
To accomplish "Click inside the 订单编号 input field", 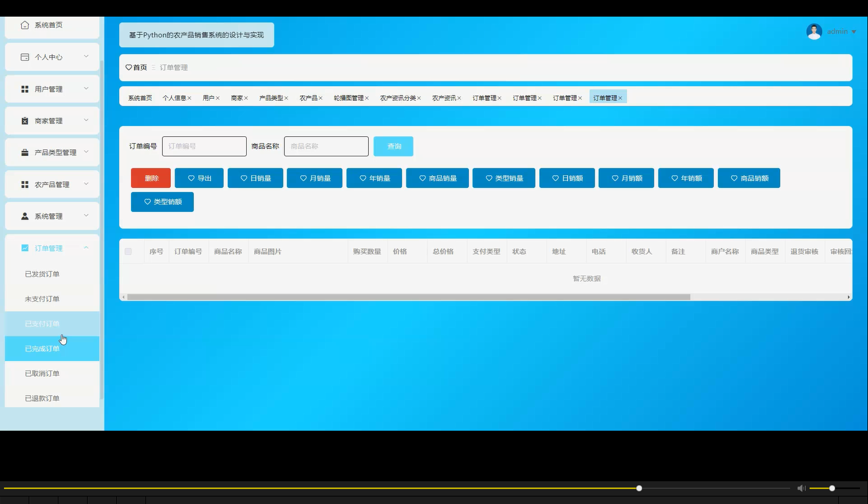I will tap(204, 146).
